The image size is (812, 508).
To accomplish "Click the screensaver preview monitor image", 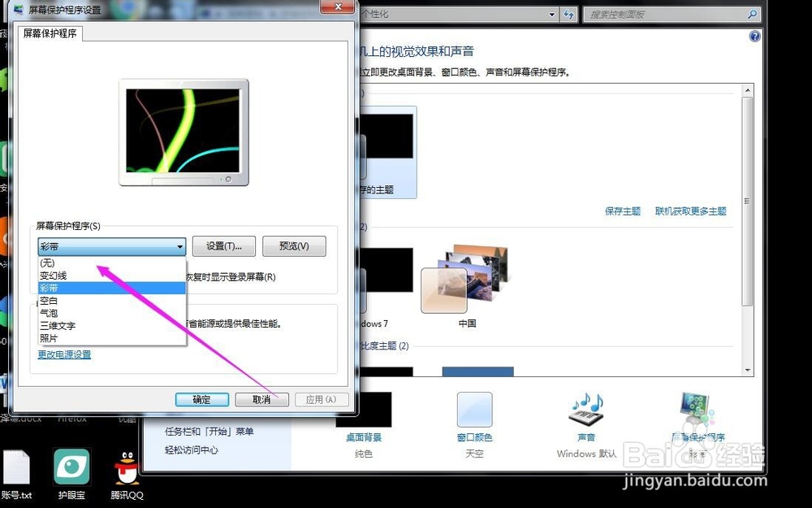I will click(x=184, y=132).
